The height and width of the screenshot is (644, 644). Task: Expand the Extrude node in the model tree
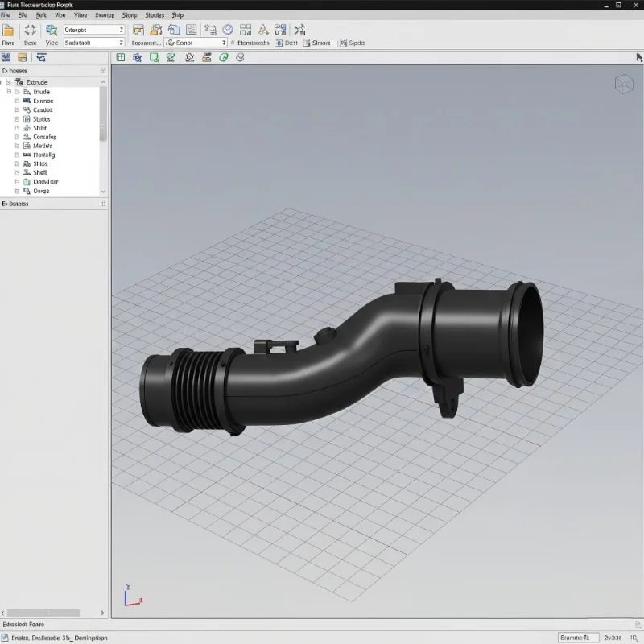[10, 81]
